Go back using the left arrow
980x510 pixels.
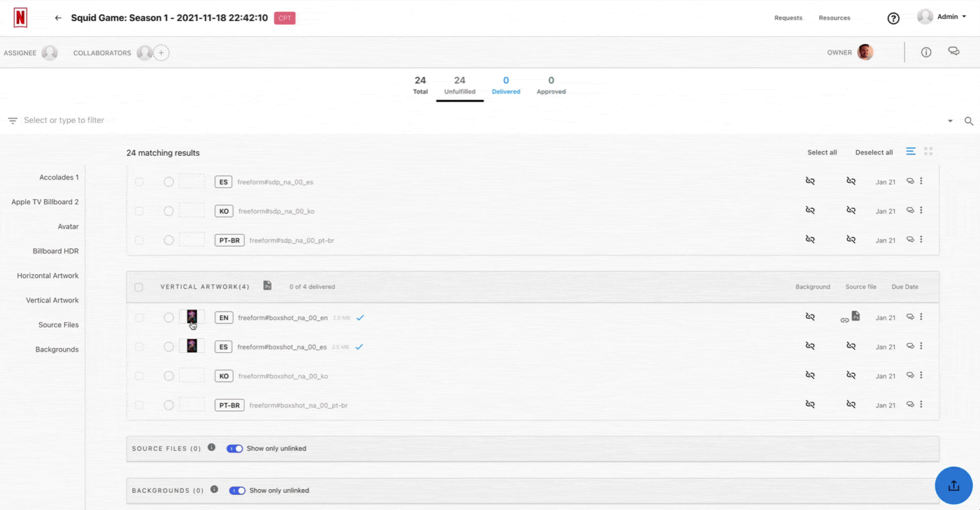click(58, 18)
